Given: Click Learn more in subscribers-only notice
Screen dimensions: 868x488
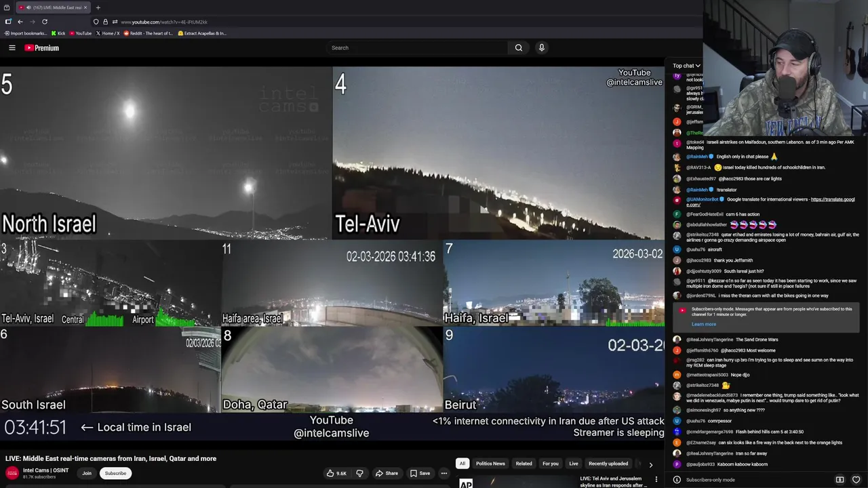Looking at the screenshot, I should pos(704,324).
